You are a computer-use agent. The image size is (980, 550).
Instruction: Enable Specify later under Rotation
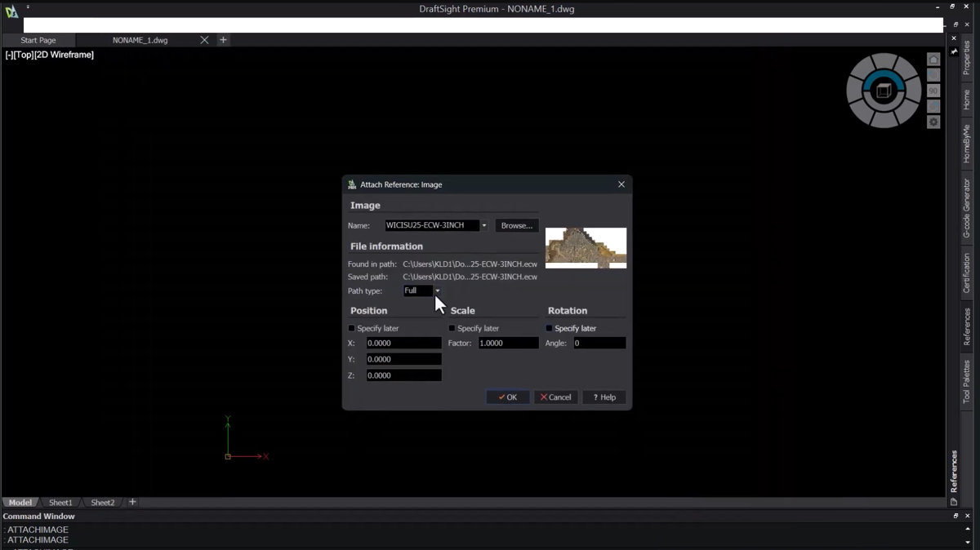point(549,328)
